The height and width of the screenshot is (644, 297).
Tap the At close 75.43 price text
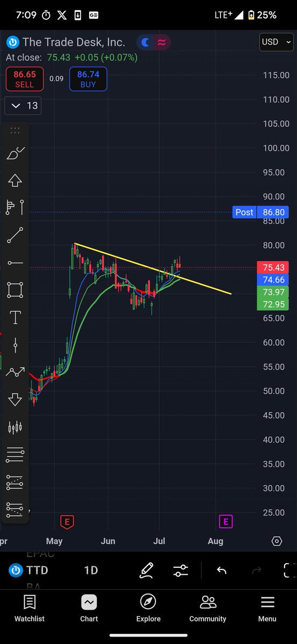click(71, 57)
